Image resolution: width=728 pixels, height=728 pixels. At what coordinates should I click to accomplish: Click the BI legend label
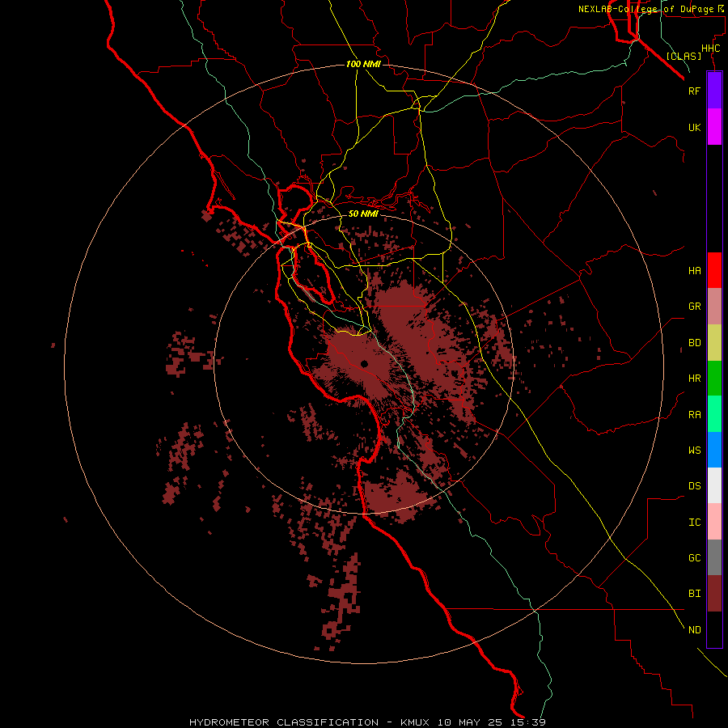(x=694, y=594)
